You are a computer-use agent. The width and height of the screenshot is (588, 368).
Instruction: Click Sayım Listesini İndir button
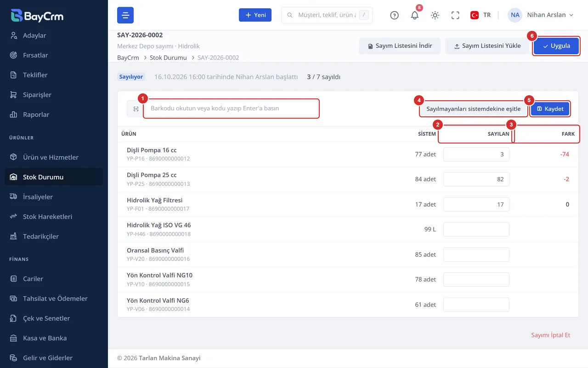tap(400, 46)
